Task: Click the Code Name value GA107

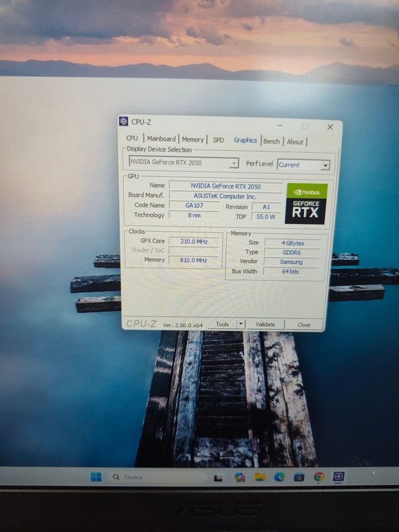Action: tap(194, 205)
